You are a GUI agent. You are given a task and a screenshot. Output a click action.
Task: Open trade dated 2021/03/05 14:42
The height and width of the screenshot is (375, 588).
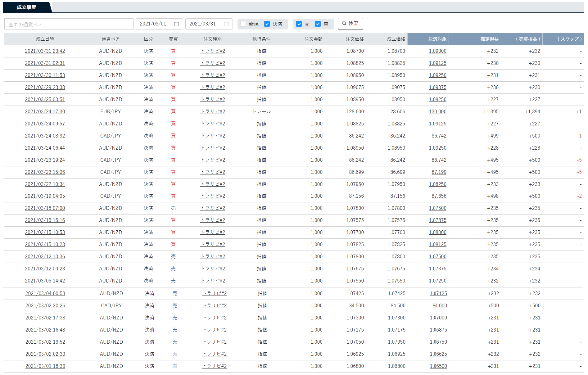(x=45, y=281)
